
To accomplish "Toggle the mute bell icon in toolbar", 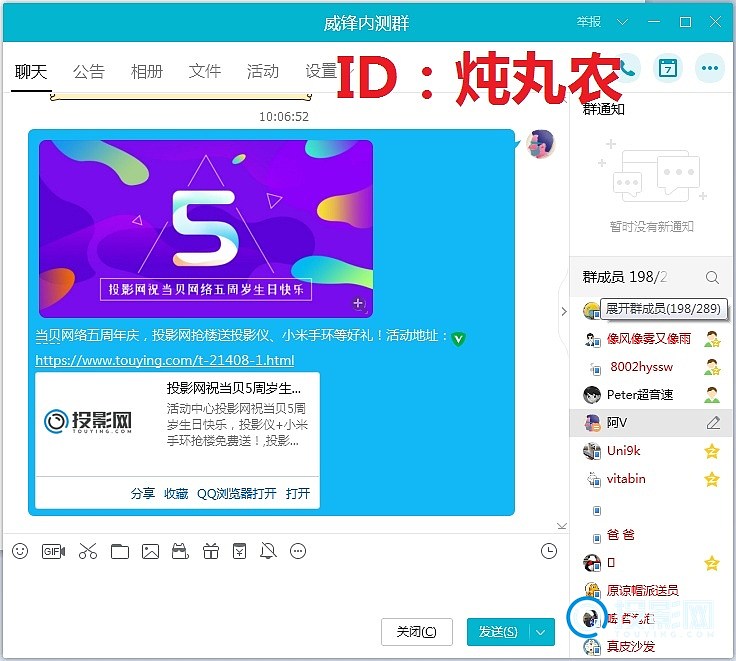I will (x=268, y=551).
